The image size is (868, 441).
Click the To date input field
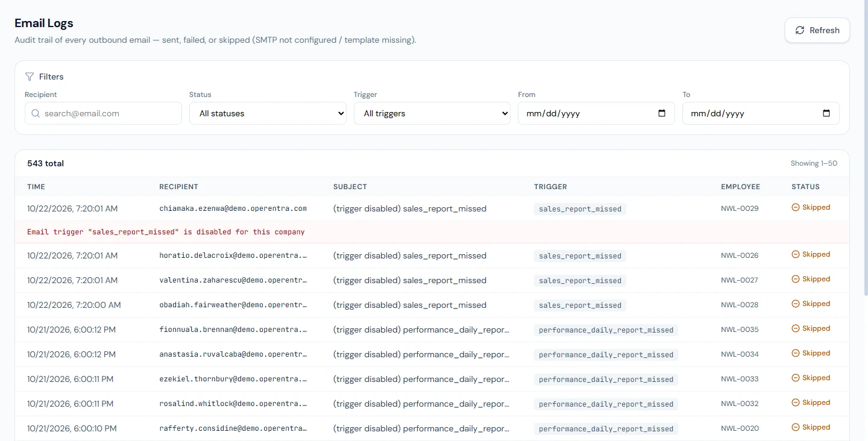pos(761,113)
